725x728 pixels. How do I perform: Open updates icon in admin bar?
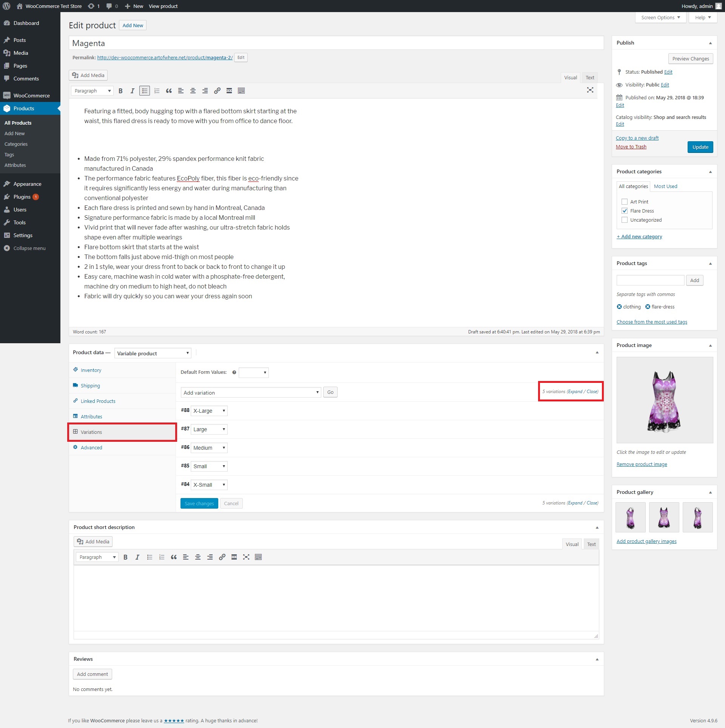[94, 6]
